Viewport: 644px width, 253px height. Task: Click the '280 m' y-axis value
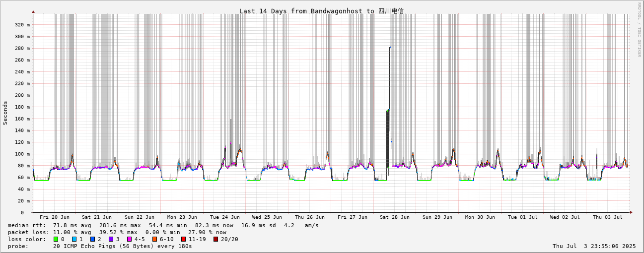[22, 48]
